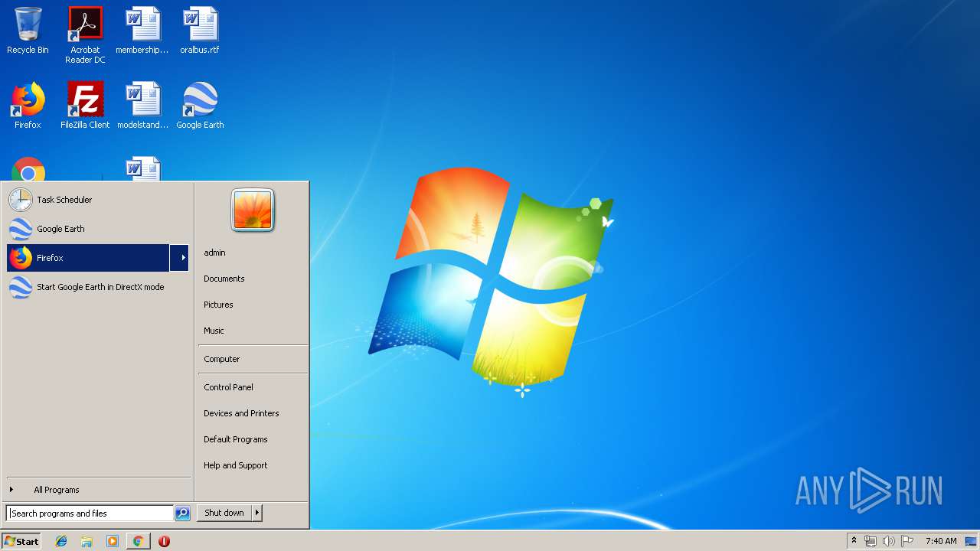Open the Recycle Bin desktop icon

[28, 31]
